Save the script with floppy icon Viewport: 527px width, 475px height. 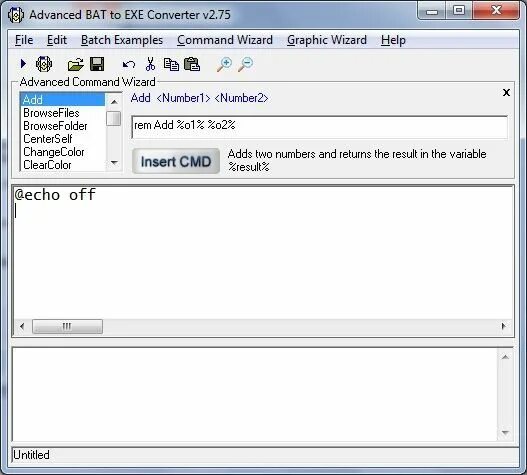(x=97, y=64)
